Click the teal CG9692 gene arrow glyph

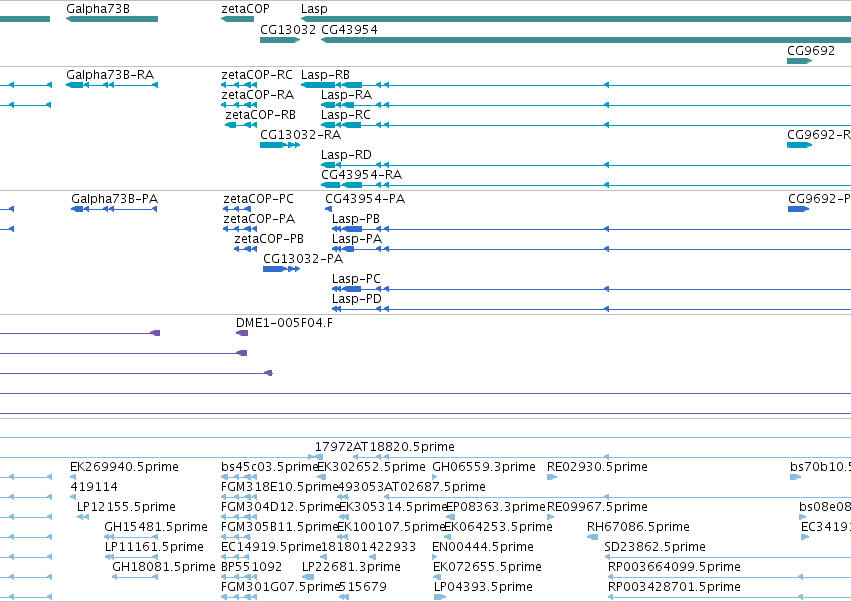799,61
